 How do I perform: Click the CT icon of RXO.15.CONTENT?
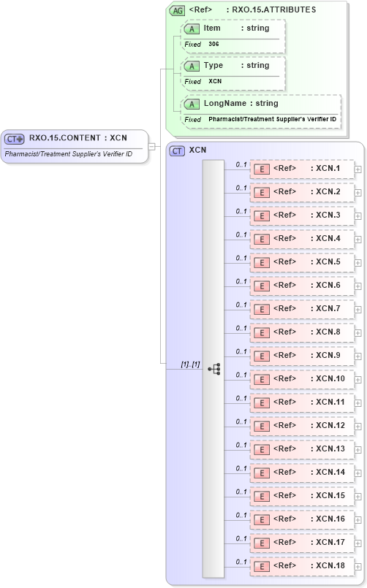click(15, 139)
